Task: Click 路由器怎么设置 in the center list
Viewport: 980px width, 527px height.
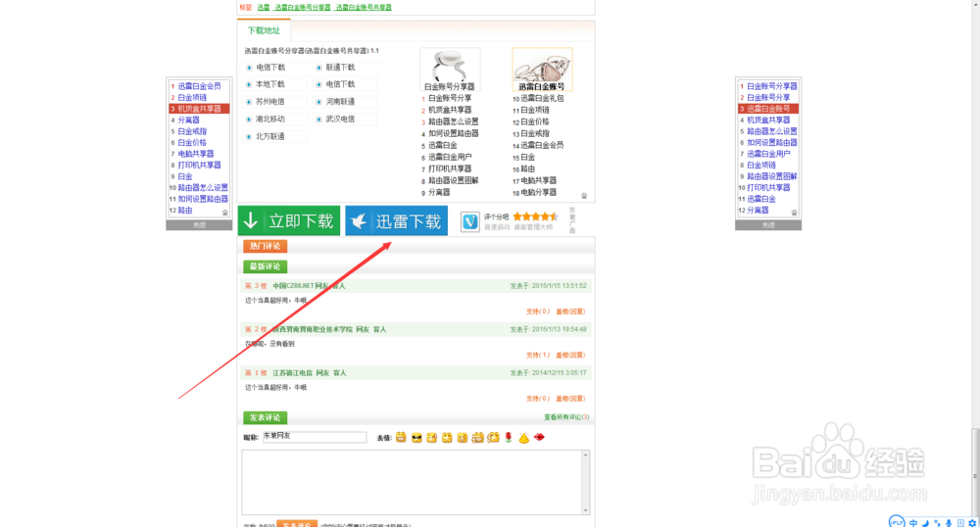Action: [x=453, y=121]
